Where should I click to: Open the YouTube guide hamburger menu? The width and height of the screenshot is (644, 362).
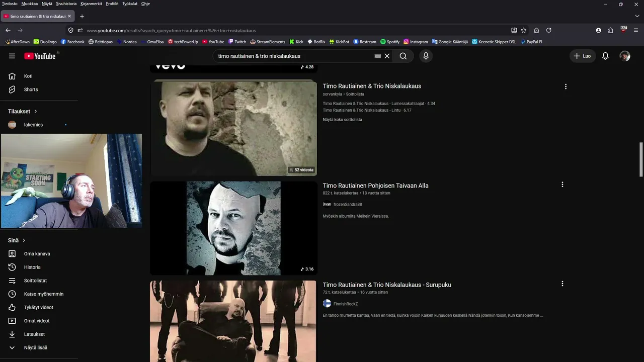(12, 56)
